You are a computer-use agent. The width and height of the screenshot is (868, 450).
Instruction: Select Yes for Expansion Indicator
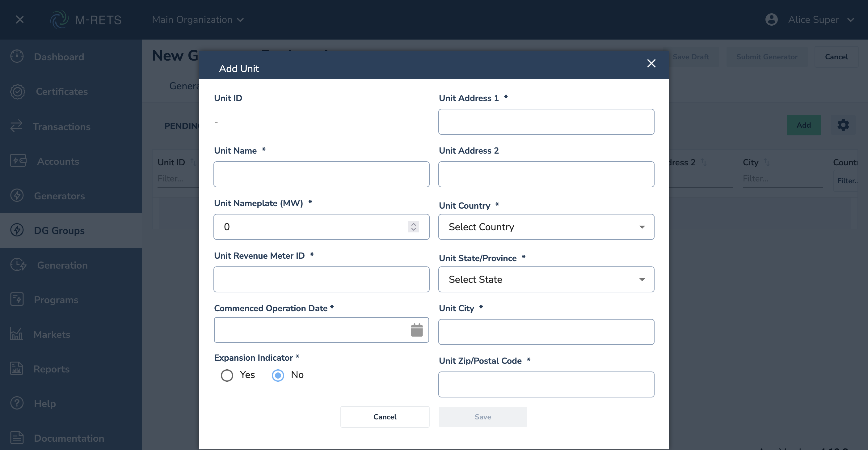(x=227, y=375)
